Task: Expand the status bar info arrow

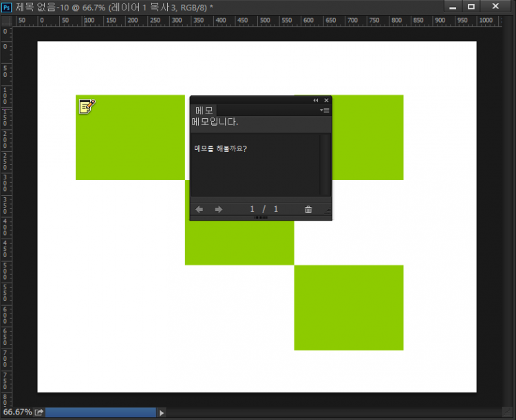Action: coord(162,412)
